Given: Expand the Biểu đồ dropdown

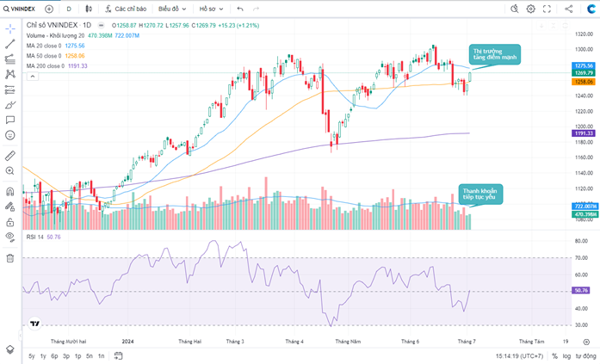Looking at the screenshot, I should (x=172, y=9).
